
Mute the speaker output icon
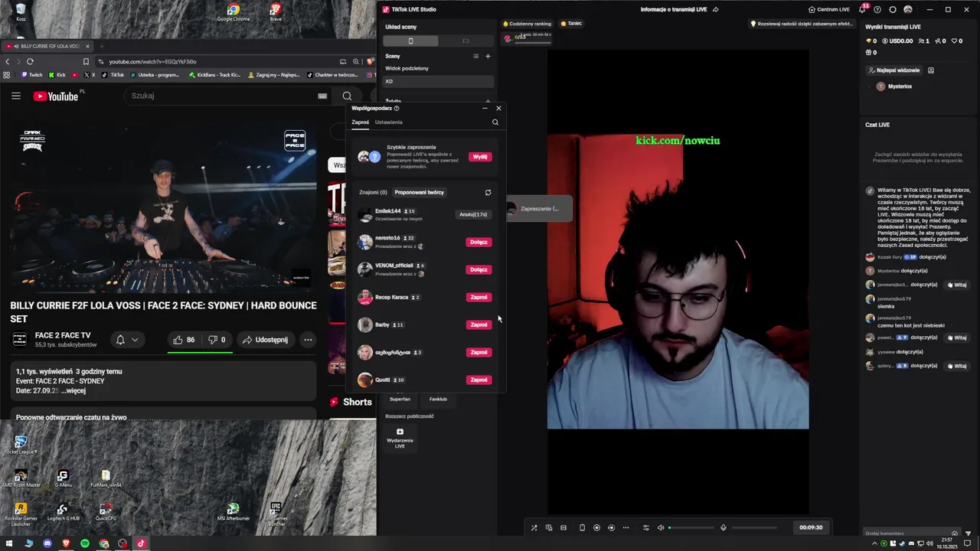coord(661,527)
